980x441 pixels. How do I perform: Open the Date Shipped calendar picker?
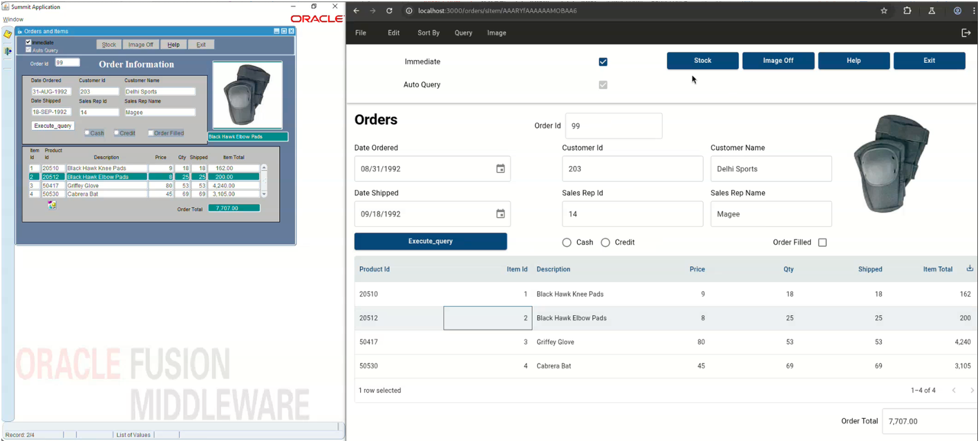tap(500, 214)
